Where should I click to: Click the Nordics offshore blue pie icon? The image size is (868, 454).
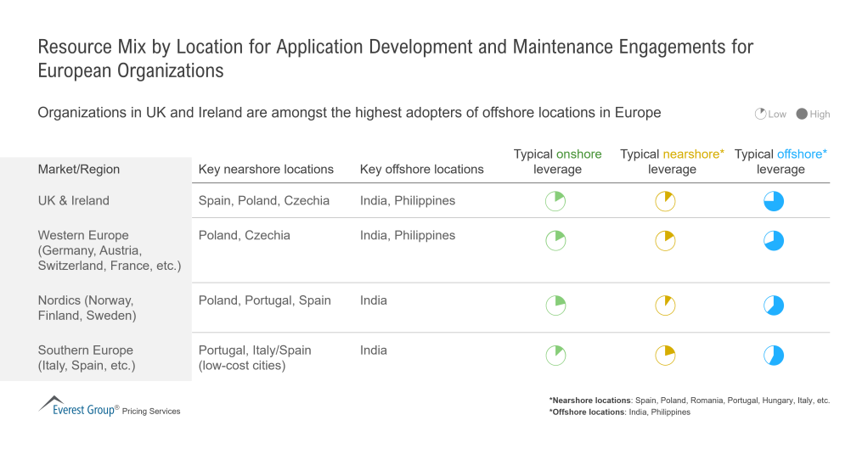[773, 305]
